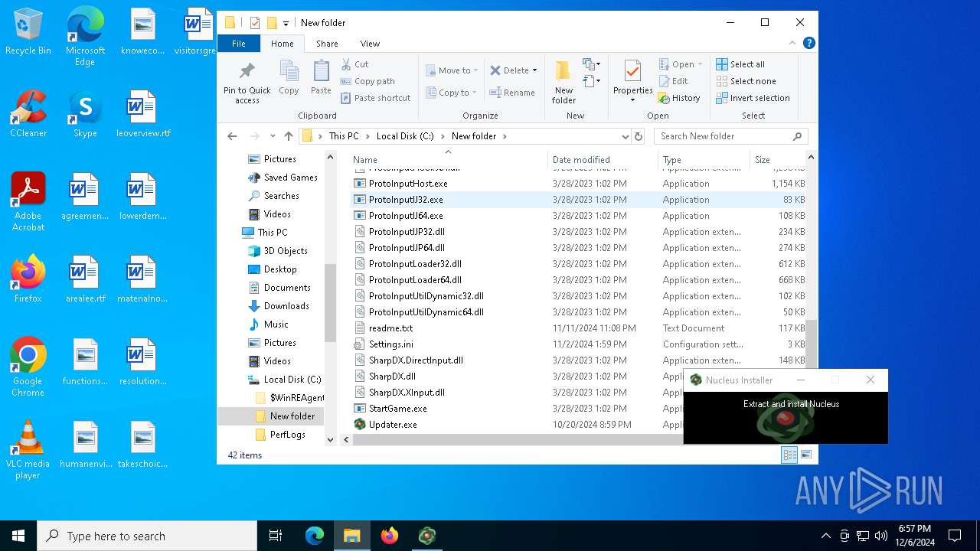Viewport: 980px width, 551px height.
Task: Expand the Properties dropdown arrow
Action: coord(632,100)
